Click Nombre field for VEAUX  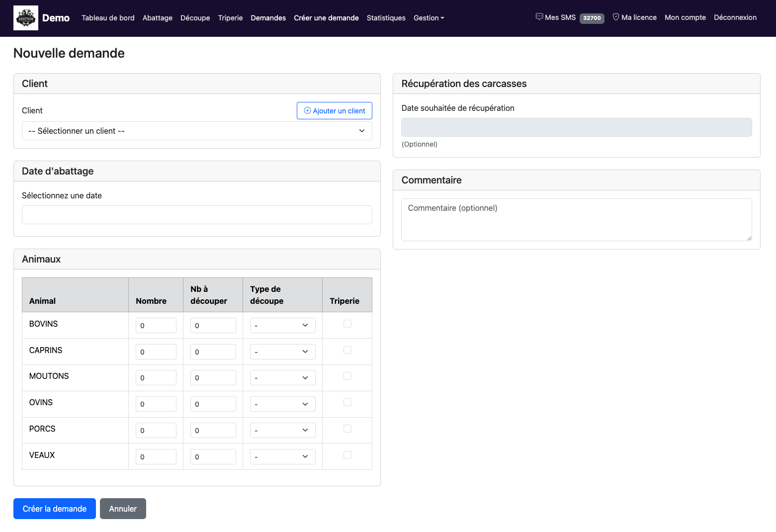156,457
